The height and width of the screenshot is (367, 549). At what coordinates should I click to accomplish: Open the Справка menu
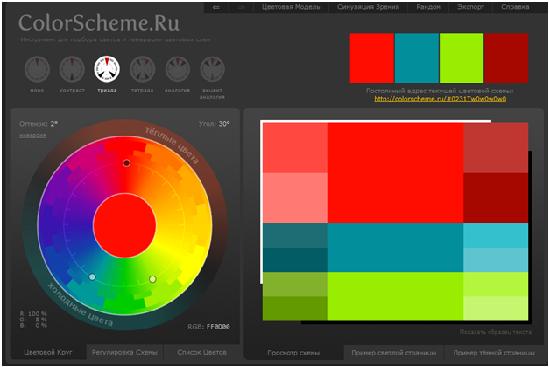pos(515,7)
